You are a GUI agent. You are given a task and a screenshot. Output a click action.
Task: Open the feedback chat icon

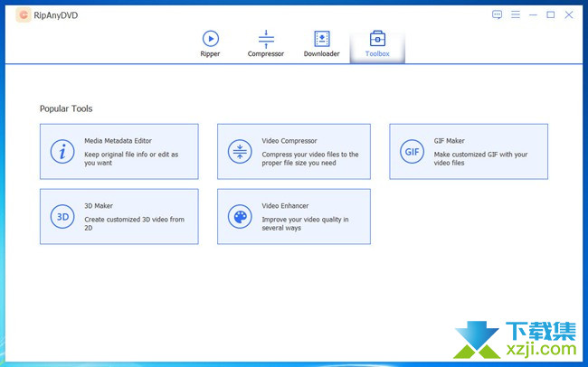click(x=497, y=14)
